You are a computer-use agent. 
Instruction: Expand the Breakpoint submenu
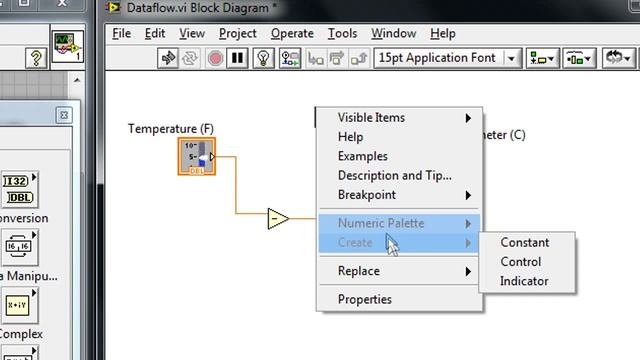coord(399,195)
